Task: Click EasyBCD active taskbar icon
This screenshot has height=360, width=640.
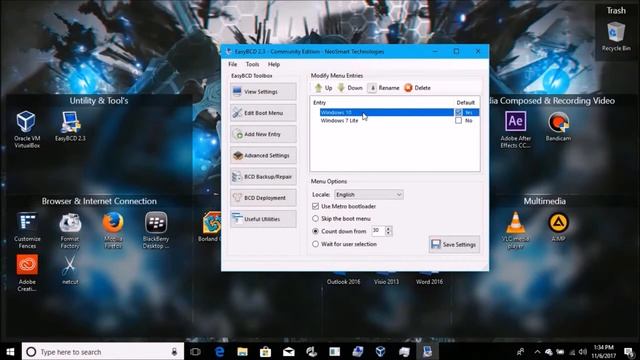Action: tap(427, 351)
